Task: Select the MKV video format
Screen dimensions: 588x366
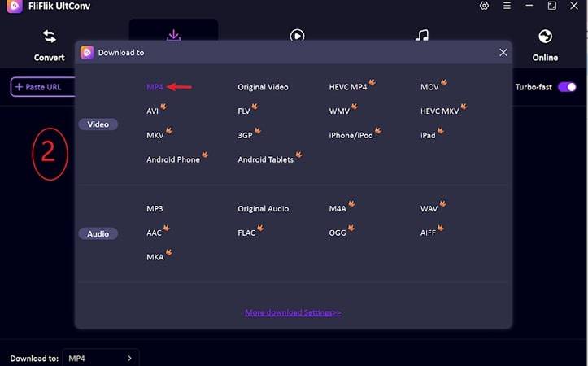Action: click(x=155, y=135)
